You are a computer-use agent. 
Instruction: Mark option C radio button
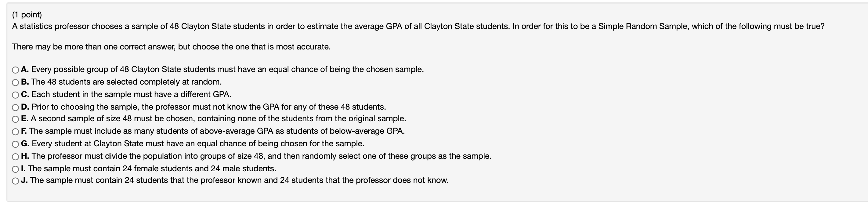(x=15, y=95)
